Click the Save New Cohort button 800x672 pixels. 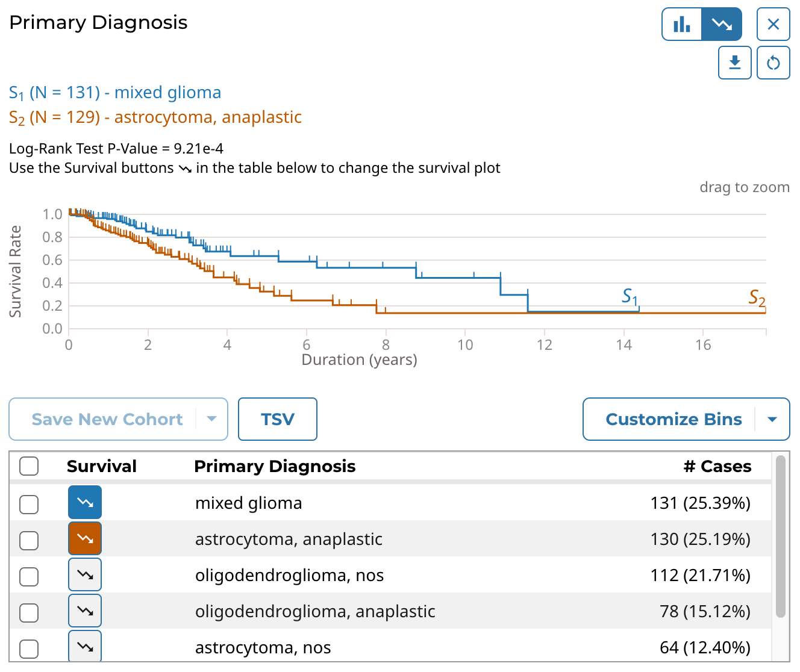107,419
